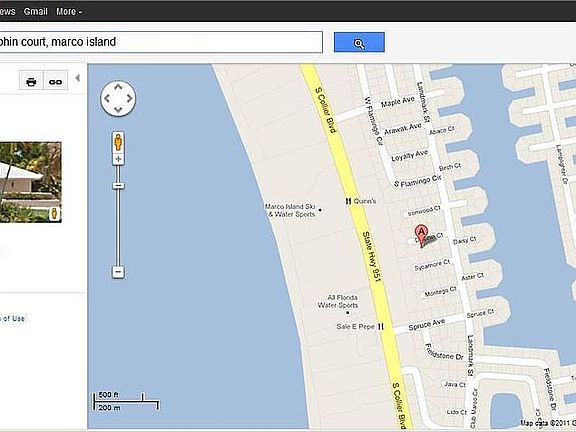Zoom out with the minus button
This screenshot has height=432, width=576.
click(118, 272)
